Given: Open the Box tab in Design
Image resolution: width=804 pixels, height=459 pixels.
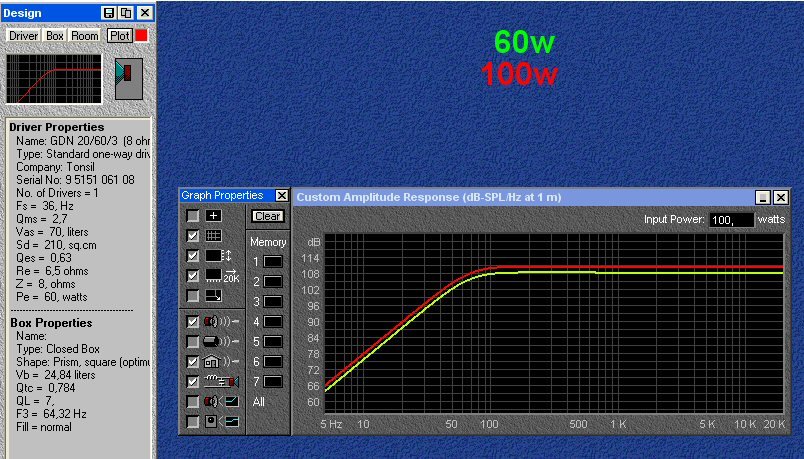Looking at the screenshot, I should (x=54, y=36).
